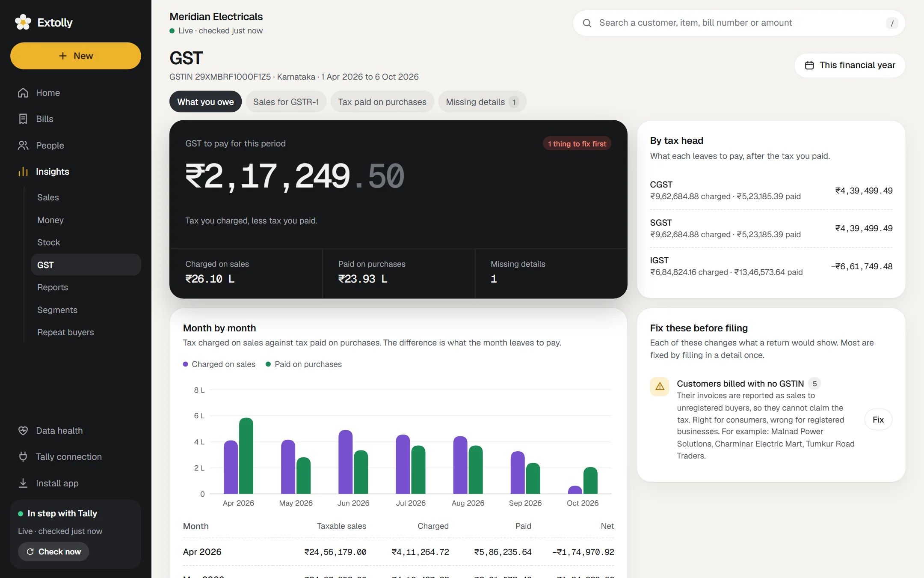The image size is (924, 578).
Task: Click Charged on sales purple legend dot
Action: pyautogui.click(x=186, y=364)
